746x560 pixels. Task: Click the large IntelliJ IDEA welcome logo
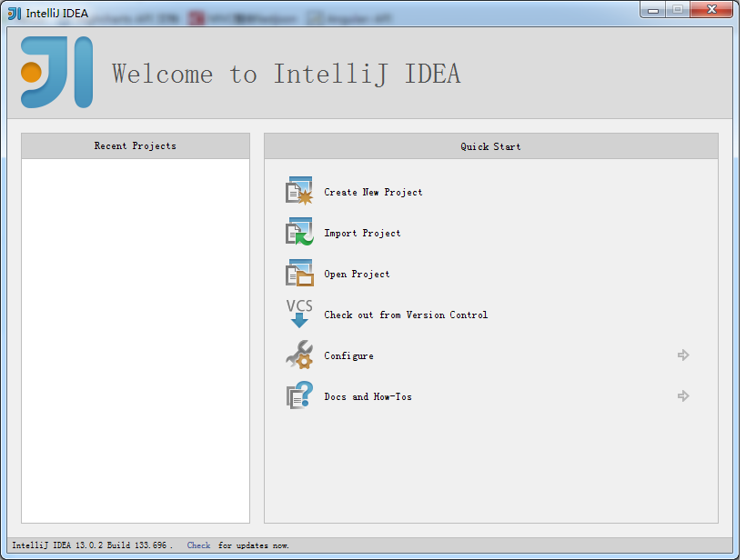(x=57, y=72)
